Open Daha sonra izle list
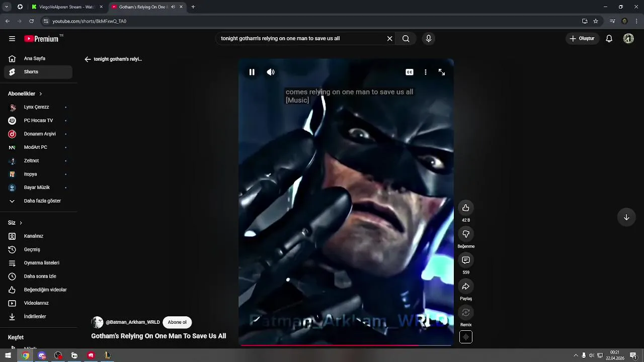This screenshot has width=644, height=362. [x=38, y=277]
